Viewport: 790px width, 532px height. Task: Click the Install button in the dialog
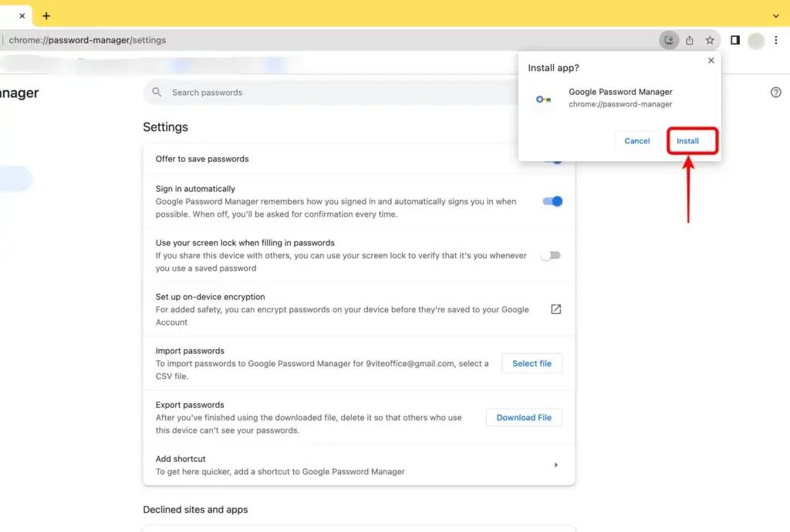[690, 141]
